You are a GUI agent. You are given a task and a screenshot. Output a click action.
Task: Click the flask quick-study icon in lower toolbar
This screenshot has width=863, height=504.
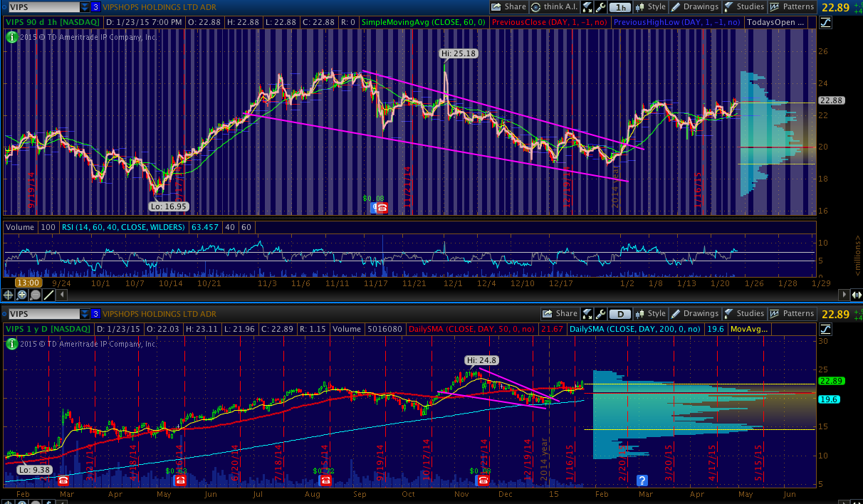pos(587,314)
